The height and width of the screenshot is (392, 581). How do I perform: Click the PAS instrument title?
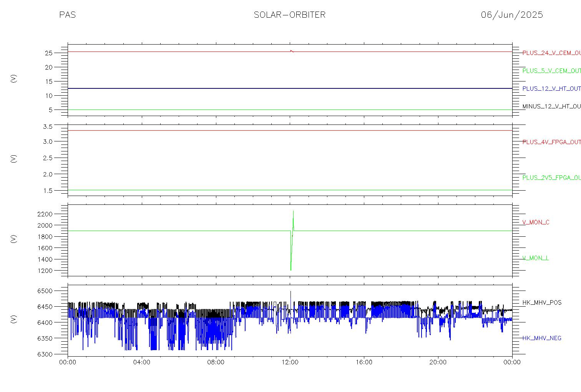(x=68, y=15)
